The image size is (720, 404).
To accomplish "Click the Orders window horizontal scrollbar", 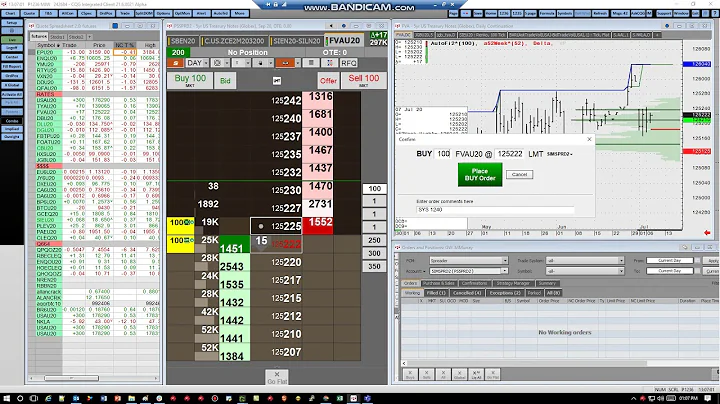I will (527, 363).
